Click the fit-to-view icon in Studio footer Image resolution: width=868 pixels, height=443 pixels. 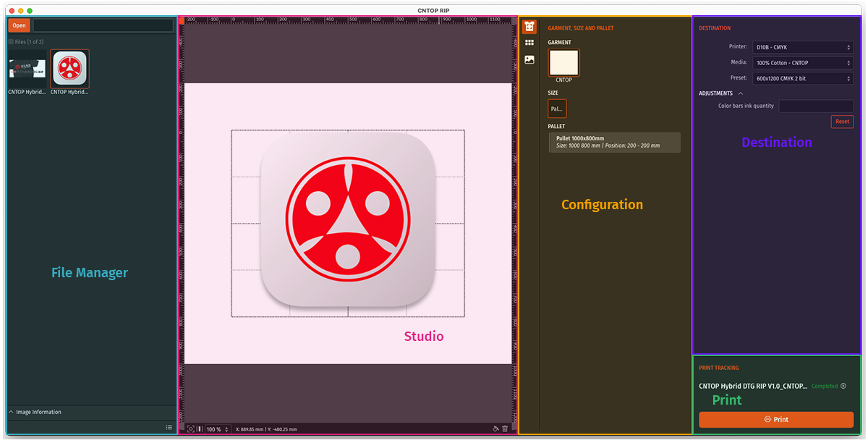pyautogui.click(x=191, y=429)
